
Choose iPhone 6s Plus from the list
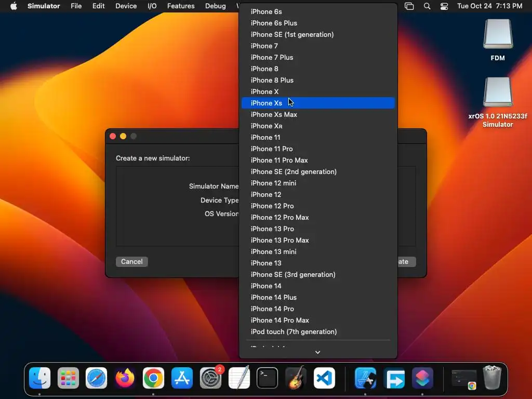pyautogui.click(x=318, y=23)
